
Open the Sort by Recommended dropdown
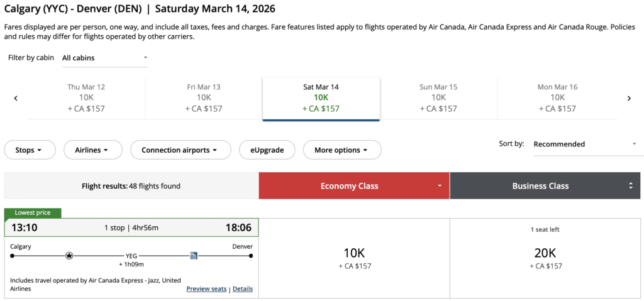tap(585, 144)
